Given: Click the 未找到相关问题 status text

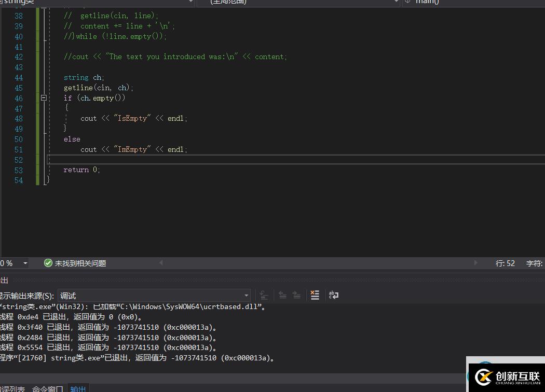Looking at the screenshot, I should [x=80, y=263].
